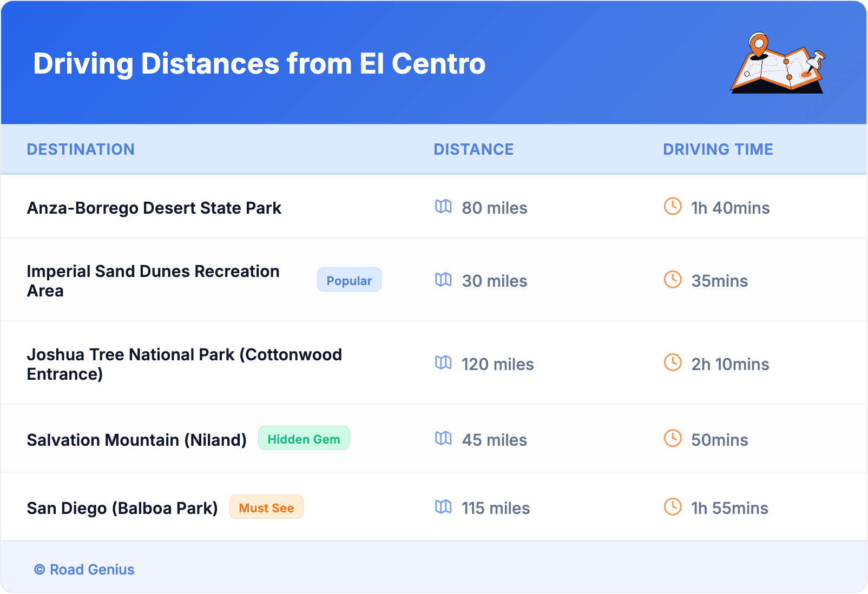Open the Road Genius copyright link
This screenshot has width=868, height=594.
84,570
